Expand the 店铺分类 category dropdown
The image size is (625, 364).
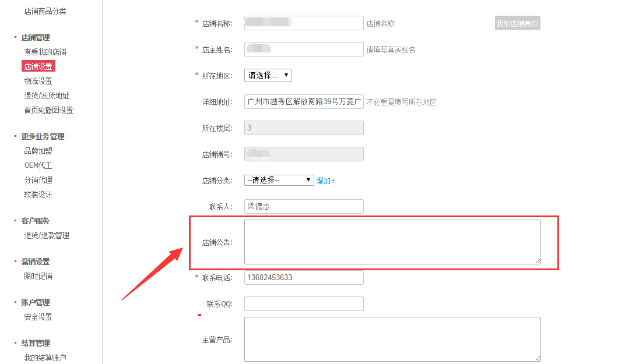point(279,181)
